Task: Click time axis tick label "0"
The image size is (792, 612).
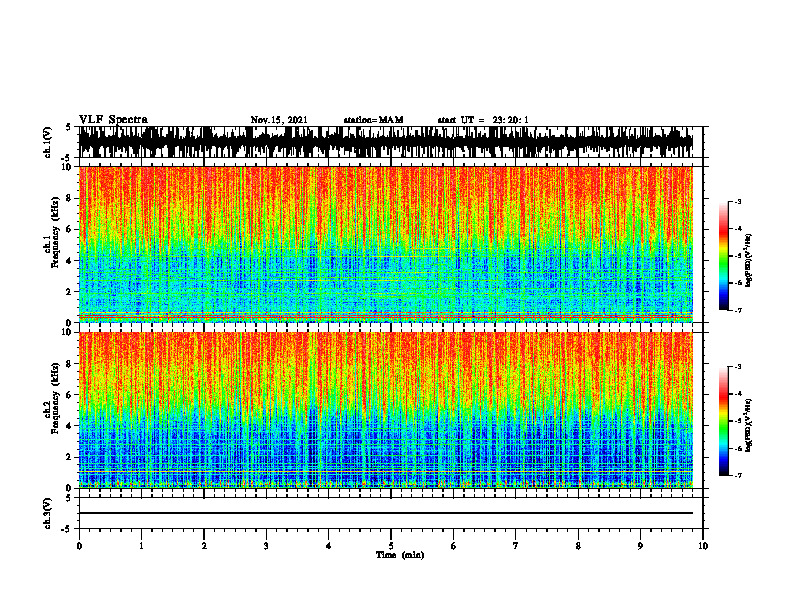Action: pyautogui.click(x=79, y=546)
